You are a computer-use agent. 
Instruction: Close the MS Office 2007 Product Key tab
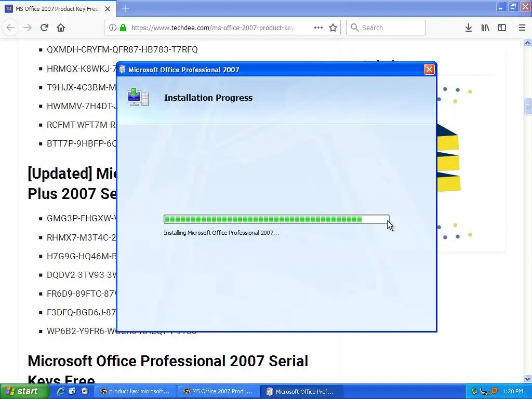108,9
